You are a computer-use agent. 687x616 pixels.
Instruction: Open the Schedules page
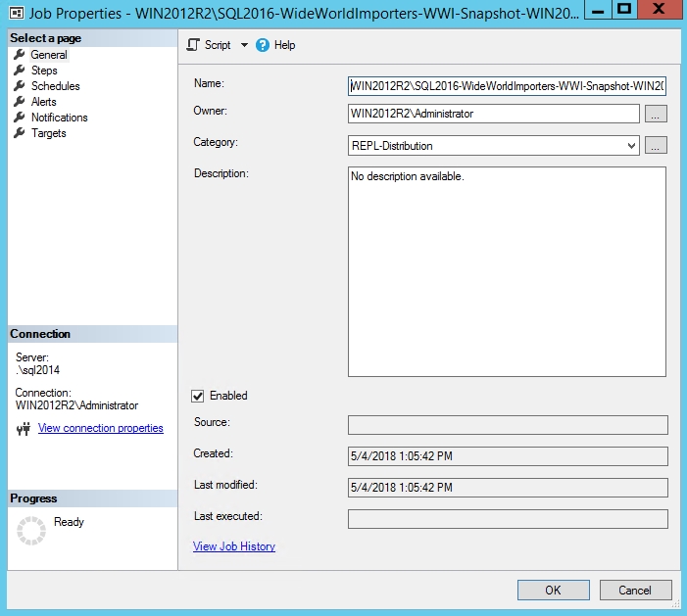56,86
